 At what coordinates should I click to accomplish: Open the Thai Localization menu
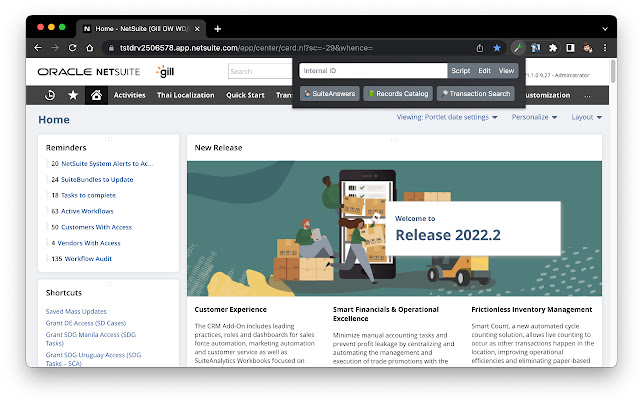[186, 95]
